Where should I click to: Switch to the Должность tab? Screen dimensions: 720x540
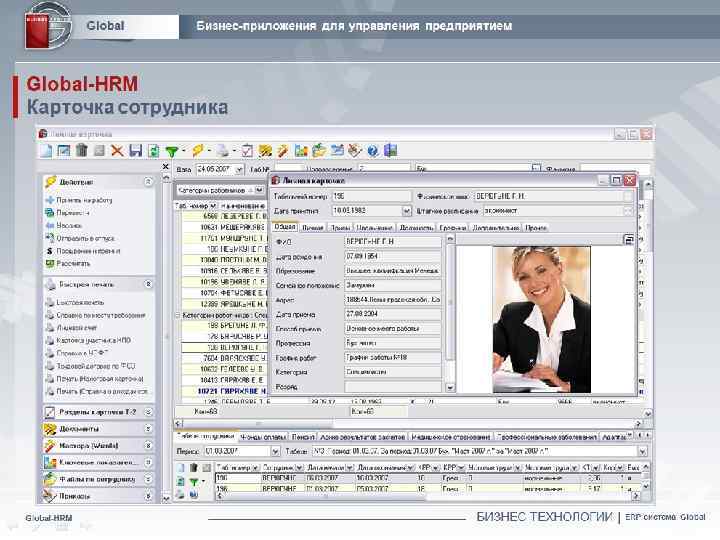[x=416, y=228]
